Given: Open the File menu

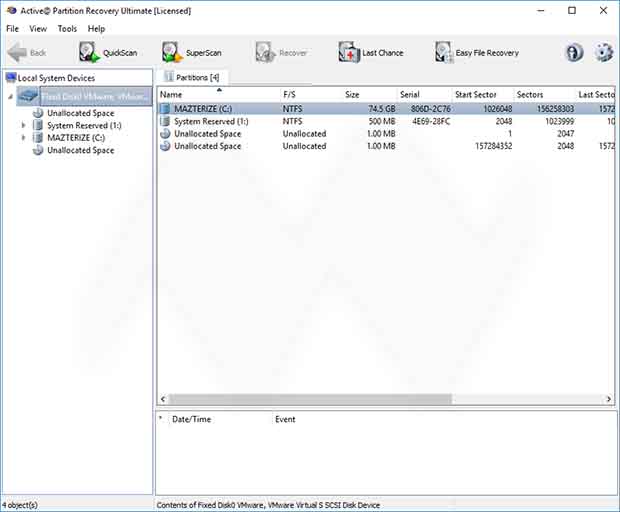Looking at the screenshot, I should click(x=12, y=28).
